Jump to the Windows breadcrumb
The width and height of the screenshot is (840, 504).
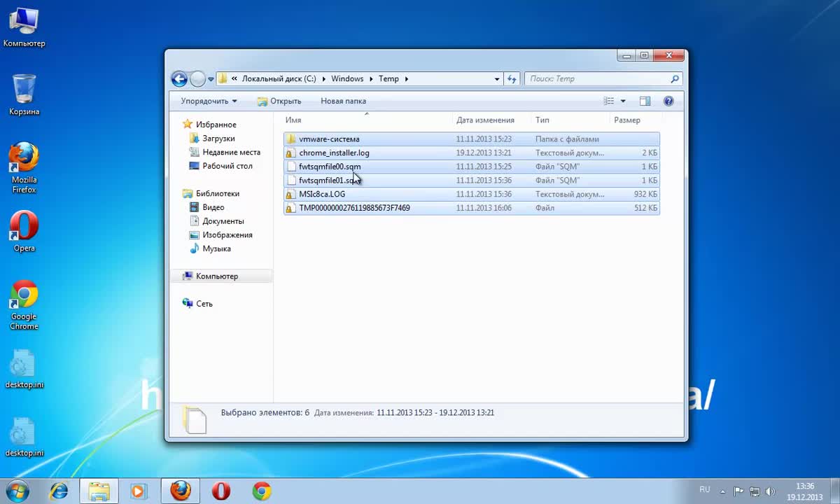347,79
